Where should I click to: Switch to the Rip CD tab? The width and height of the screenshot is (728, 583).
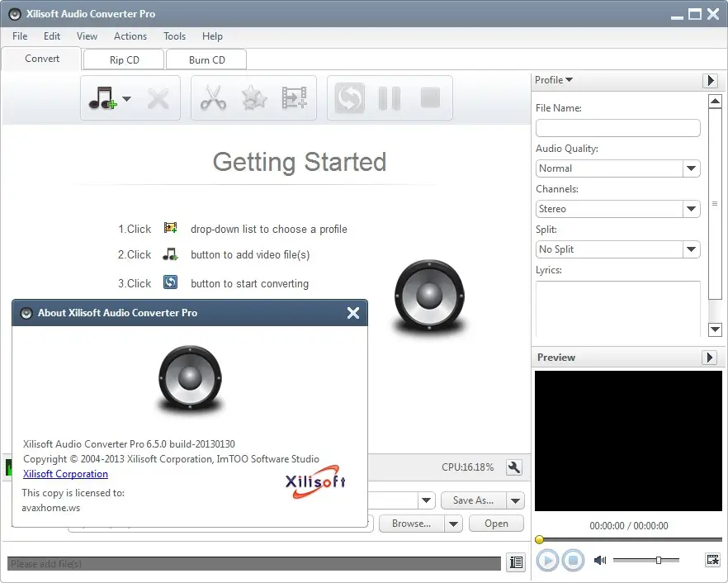pyautogui.click(x=124, y=60)
